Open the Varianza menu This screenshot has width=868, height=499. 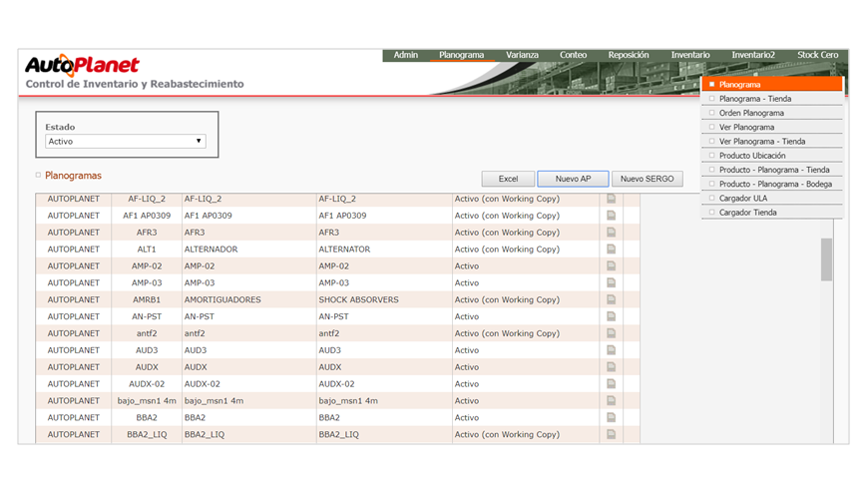[522, 55]
